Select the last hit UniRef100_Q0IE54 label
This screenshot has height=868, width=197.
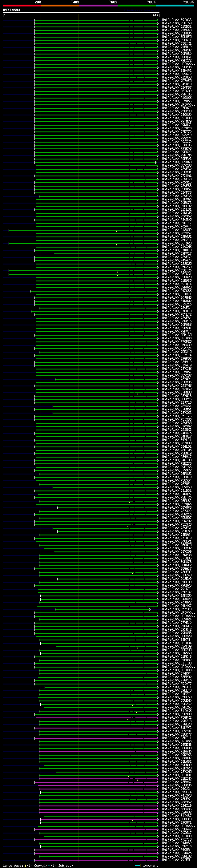pos(176,860)
